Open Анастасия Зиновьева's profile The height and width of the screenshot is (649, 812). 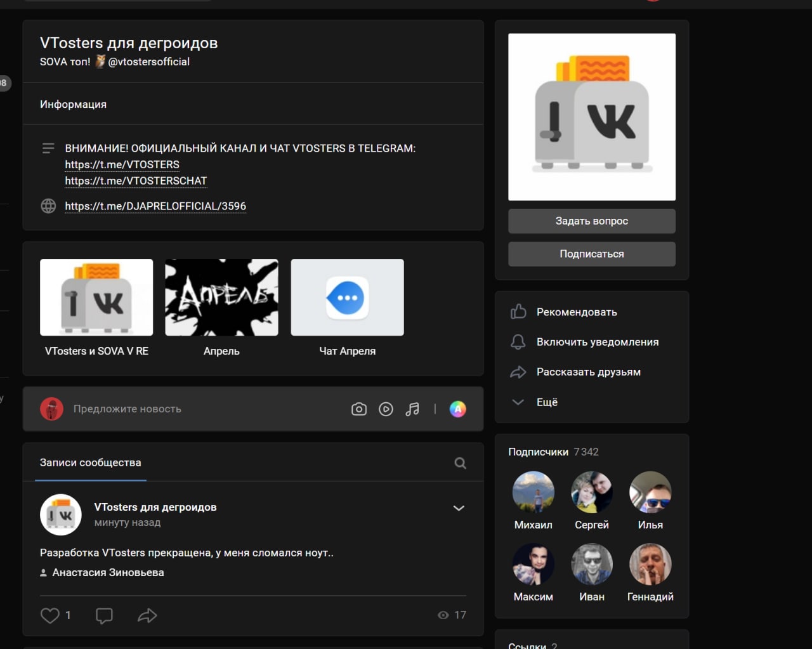point(108,572)
